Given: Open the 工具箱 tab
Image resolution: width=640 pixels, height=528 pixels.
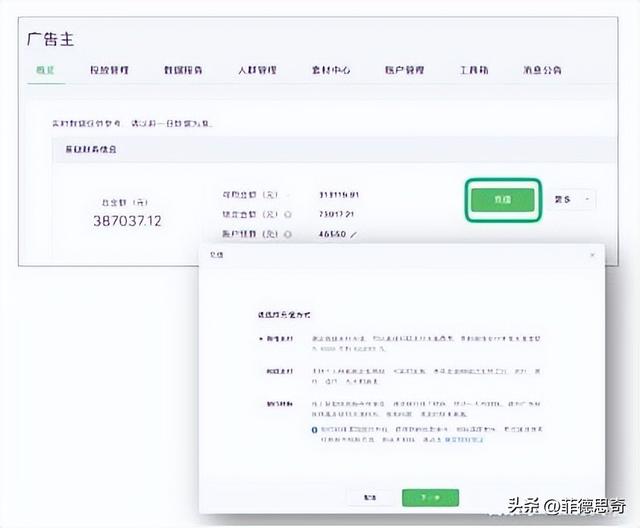Looking at the screenshot, I should 474,70.
